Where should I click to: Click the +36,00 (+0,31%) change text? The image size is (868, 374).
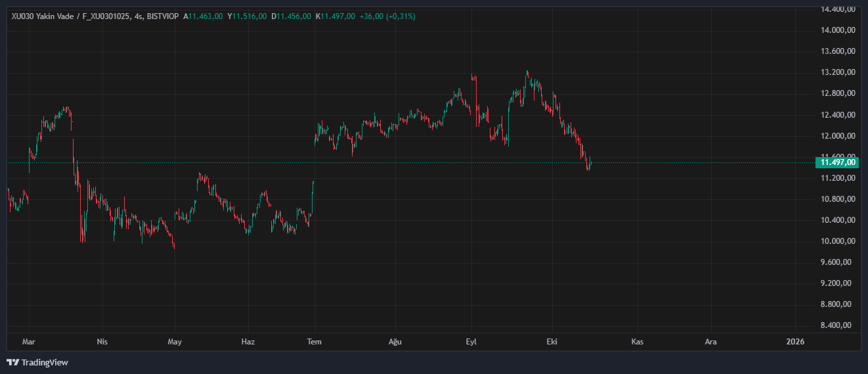coord(387,16)
